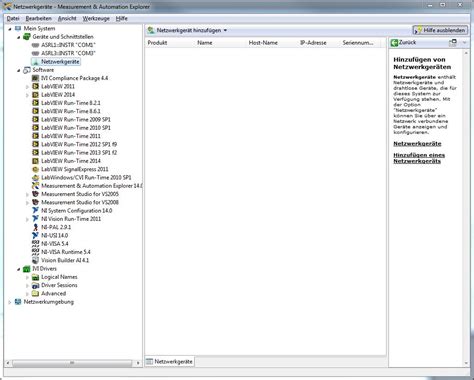The width and height of the screenshot is (474, 380).
Task: Click the Advanced folder icon
Action: [35, 293]
